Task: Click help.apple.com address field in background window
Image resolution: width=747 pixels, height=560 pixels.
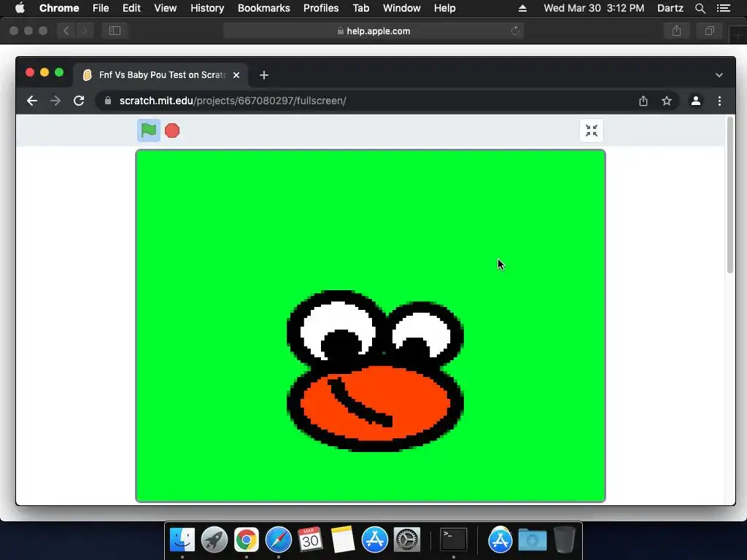Action: pos(373,31)
